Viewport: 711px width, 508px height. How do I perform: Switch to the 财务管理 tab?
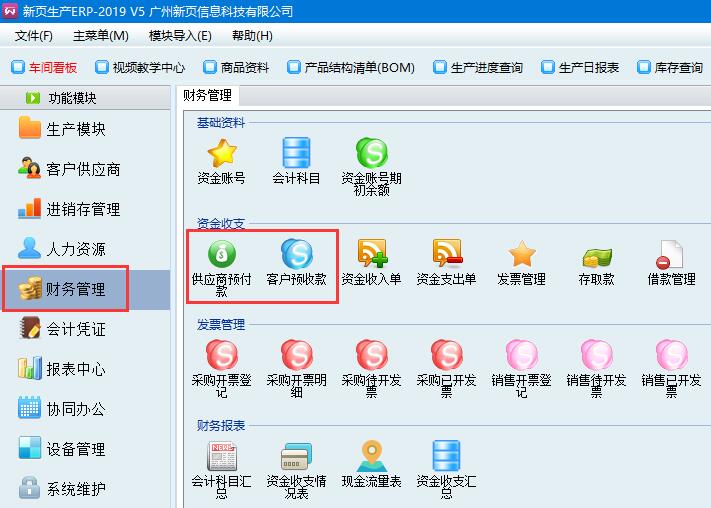pos(207,96)
